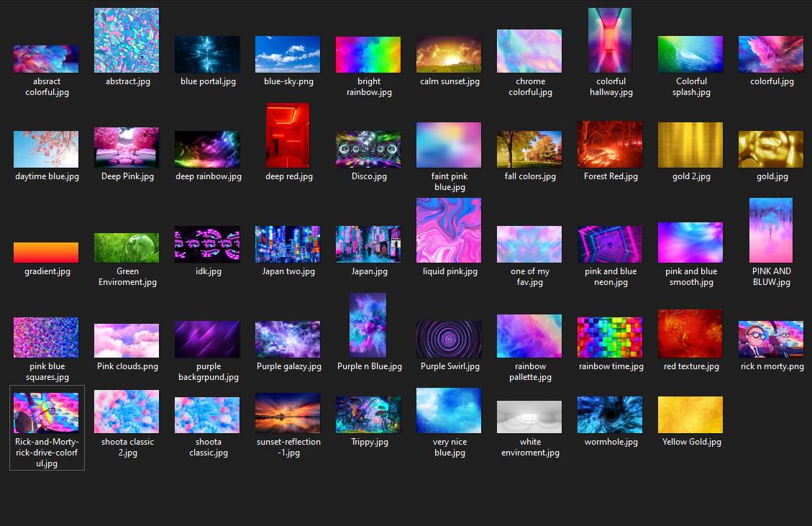812x526 pixels.
Task: Select the gold 2.jpg thumbnail
Action: (x=690, y=145)
